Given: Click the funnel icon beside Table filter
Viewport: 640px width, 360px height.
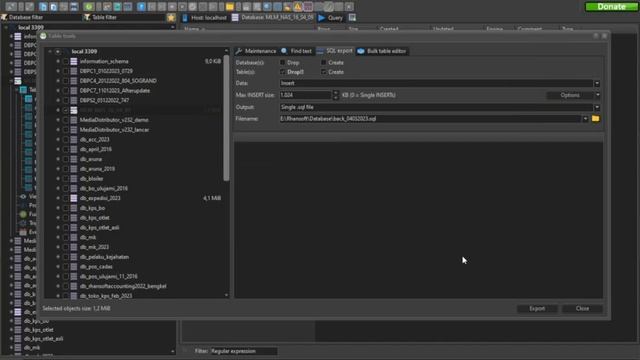Looking at the screenshot, I should pyautogui.click(x=87, y=18).
